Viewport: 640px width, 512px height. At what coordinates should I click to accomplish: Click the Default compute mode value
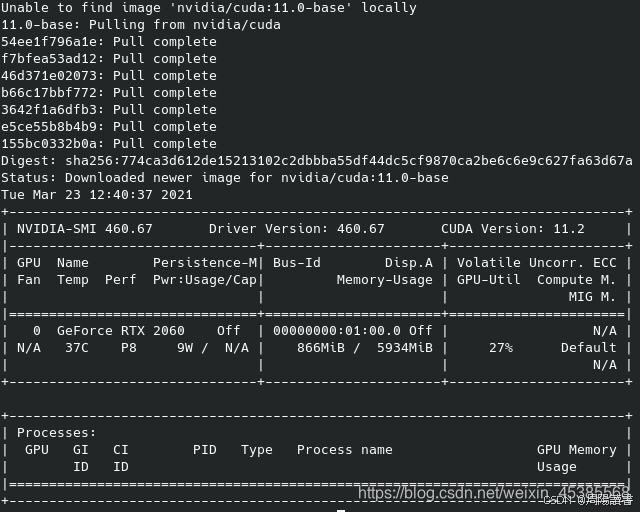pos(588,347)
